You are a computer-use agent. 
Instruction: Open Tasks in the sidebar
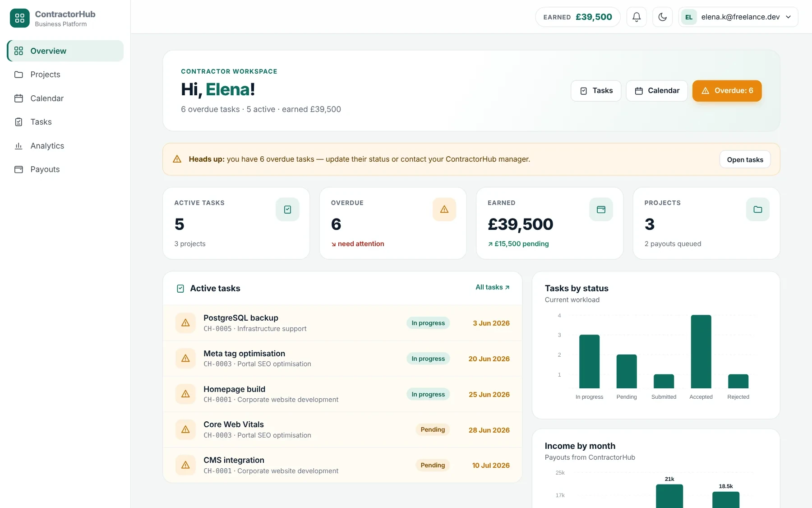[x=65, y=122]
